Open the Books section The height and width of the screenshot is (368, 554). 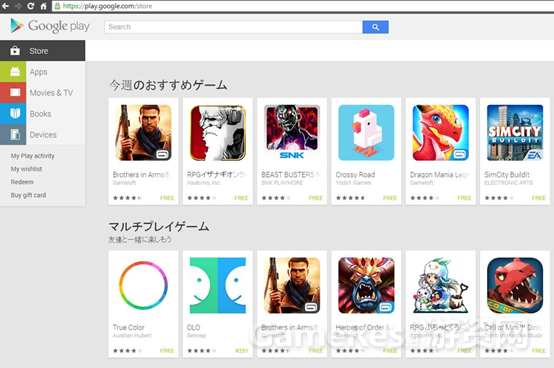click(x=42, y=113)
